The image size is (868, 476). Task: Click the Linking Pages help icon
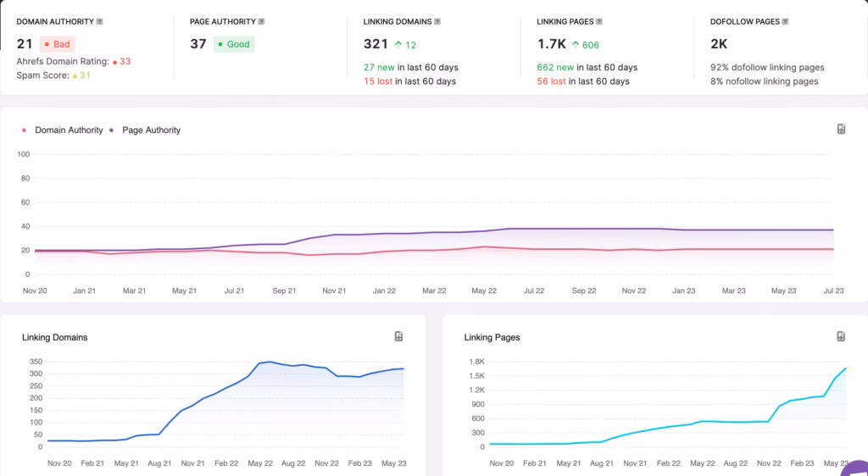(600, 21)
